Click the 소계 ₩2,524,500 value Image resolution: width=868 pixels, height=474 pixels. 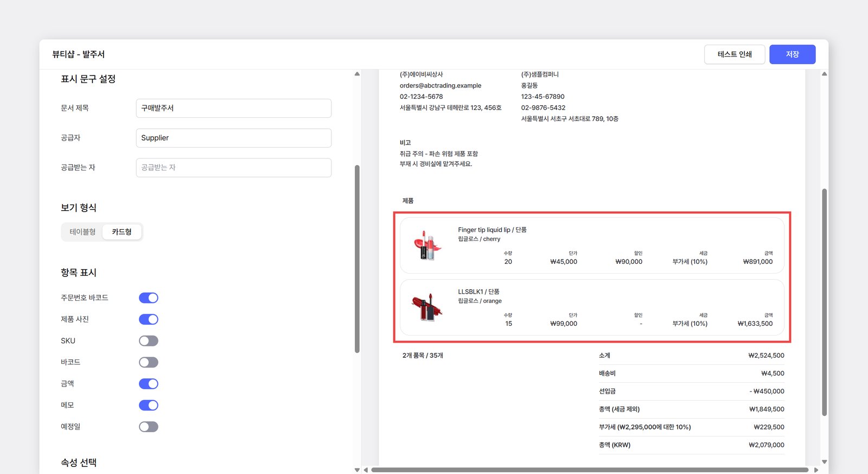click(766, 356)
